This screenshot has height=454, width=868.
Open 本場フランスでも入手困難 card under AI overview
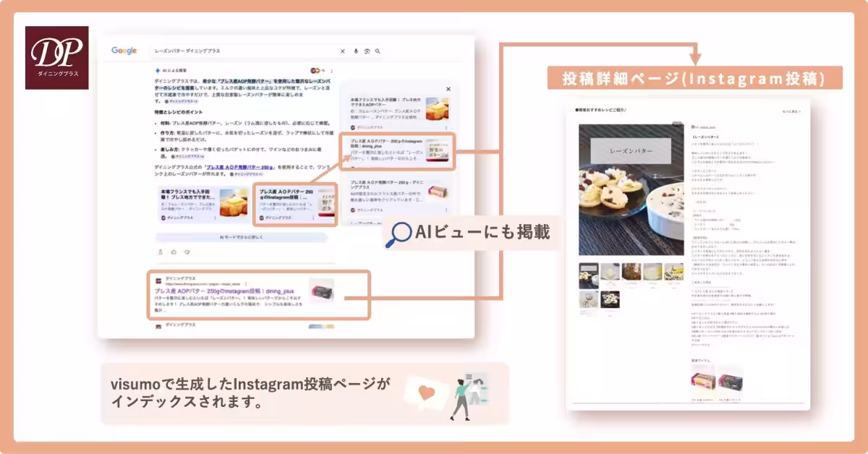click(x=203, y=205)
